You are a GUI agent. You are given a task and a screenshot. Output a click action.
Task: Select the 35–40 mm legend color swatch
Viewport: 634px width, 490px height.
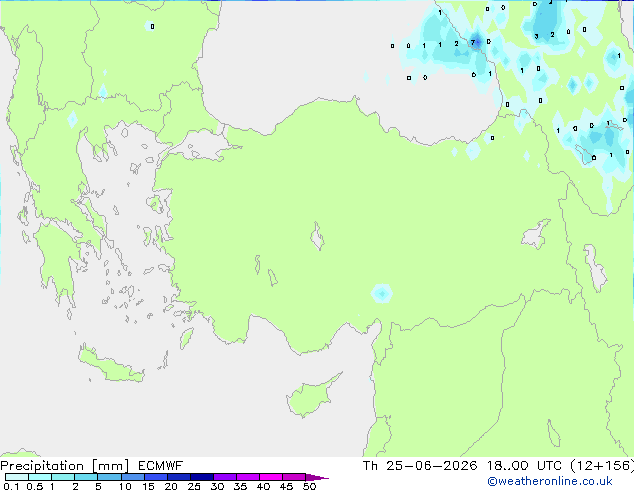pos(247,477)
